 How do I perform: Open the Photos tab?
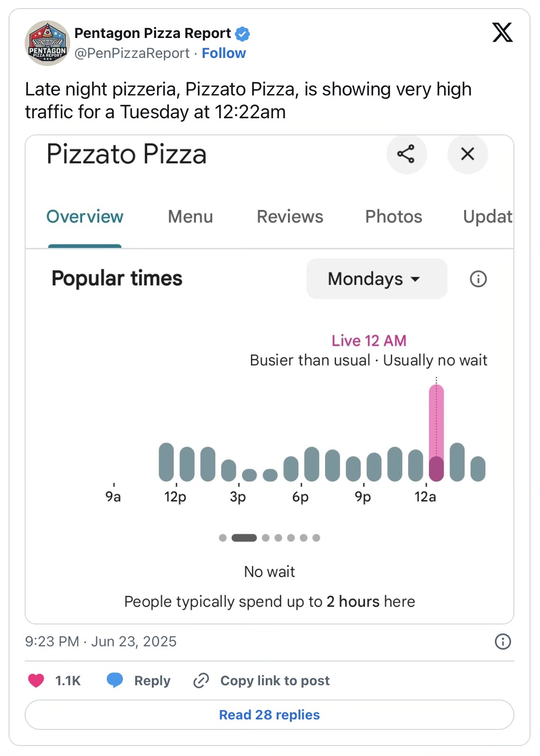point(393,217)
